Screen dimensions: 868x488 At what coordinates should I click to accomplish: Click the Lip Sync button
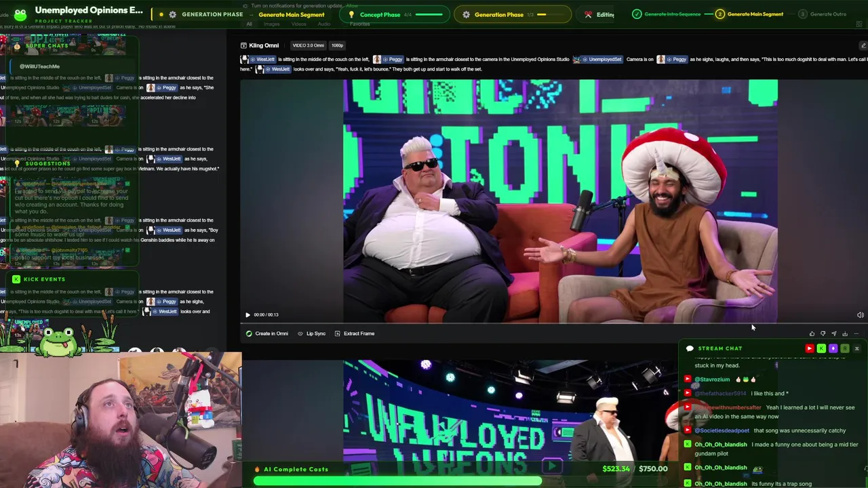[x=312, y=333]
